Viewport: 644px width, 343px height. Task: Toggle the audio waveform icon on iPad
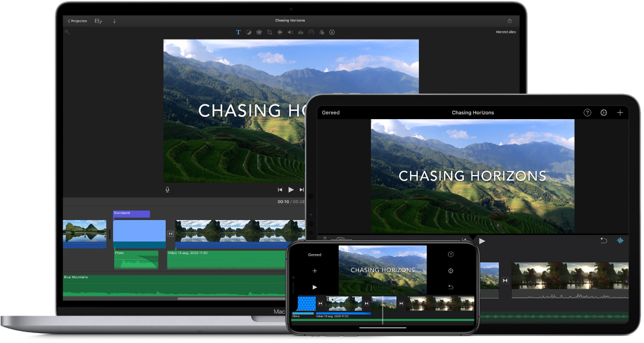tap(620, 240)
